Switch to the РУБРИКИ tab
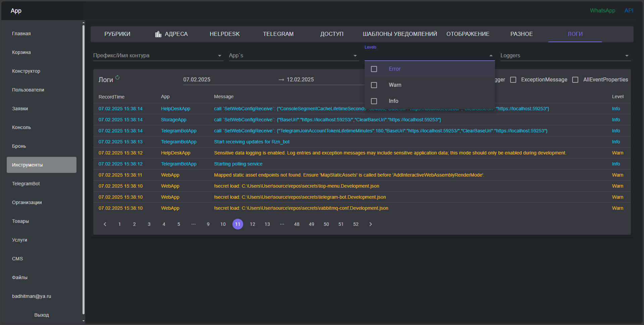 (x=117, y=34)
